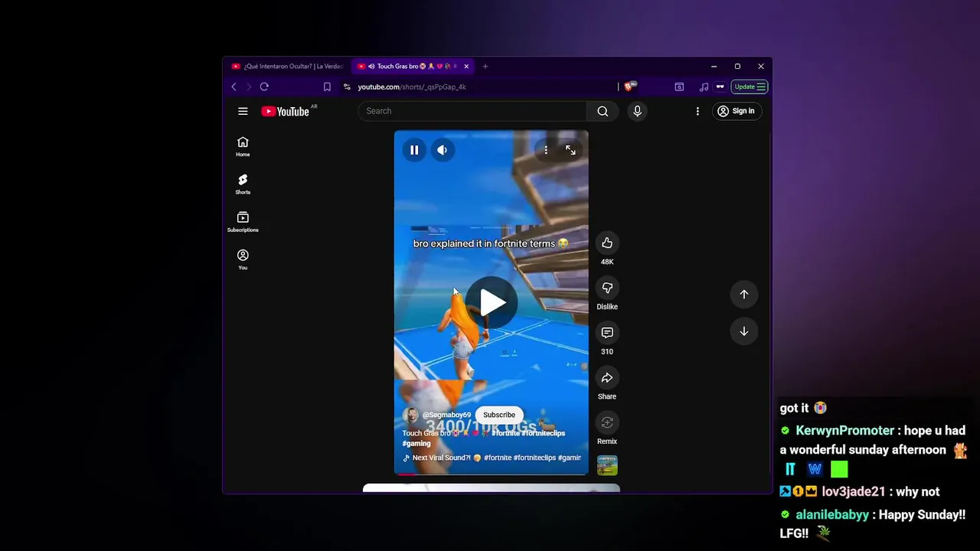The width and height of the screenshot is (980, 551).
Task: Open YouTube settings three-dot menu
Action: pos(697,111)
